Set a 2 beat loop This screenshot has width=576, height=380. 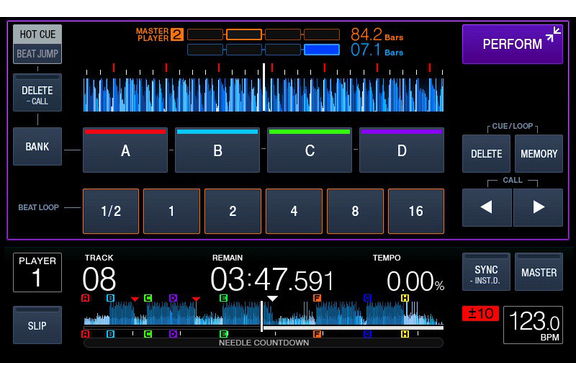click(233, 211)
